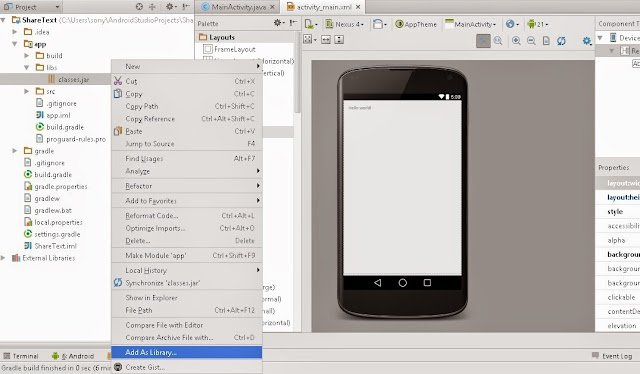
Task: Expand the .idea folder
Action: pyautogui.click(x=15, y=31)
